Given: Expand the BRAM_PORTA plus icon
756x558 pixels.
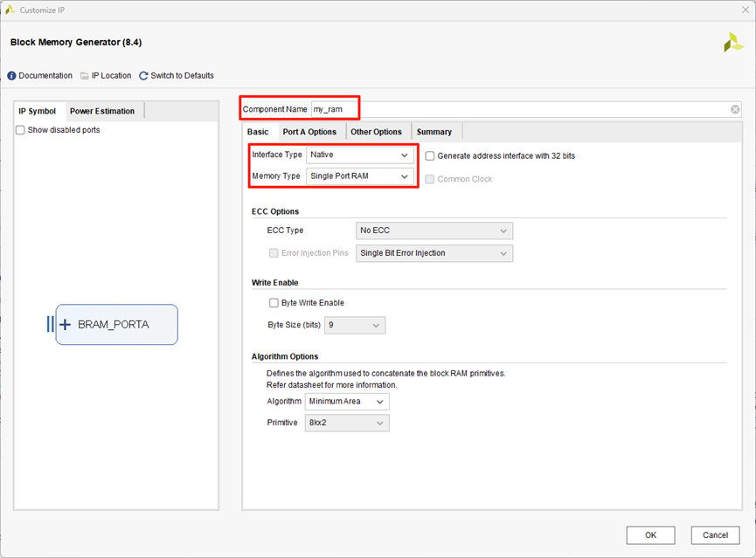Looking at the screenshot, I should coord(65,325).
